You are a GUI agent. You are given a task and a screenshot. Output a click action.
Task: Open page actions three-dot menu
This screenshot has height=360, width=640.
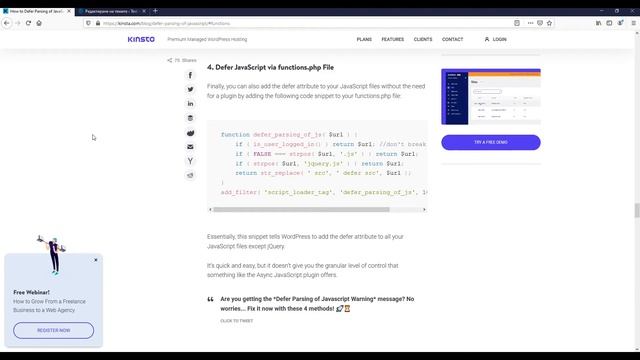point(530,23)
